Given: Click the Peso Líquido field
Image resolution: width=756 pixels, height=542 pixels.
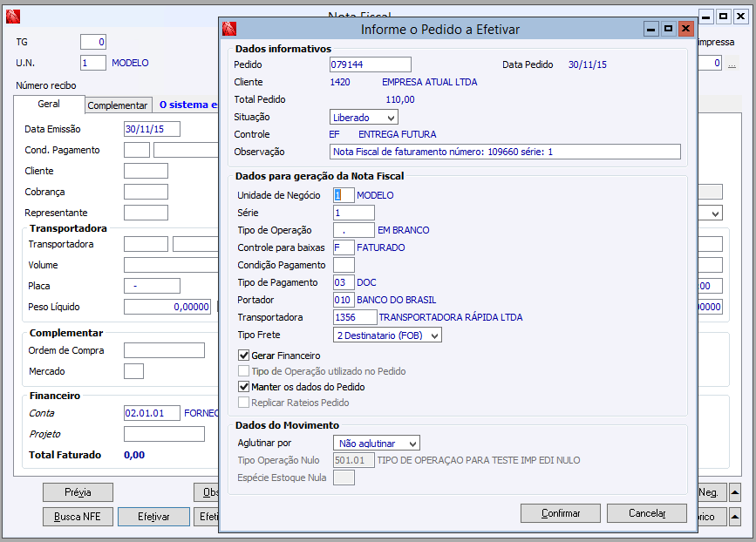Looking at the screenshot, I should tap(167, 307).
